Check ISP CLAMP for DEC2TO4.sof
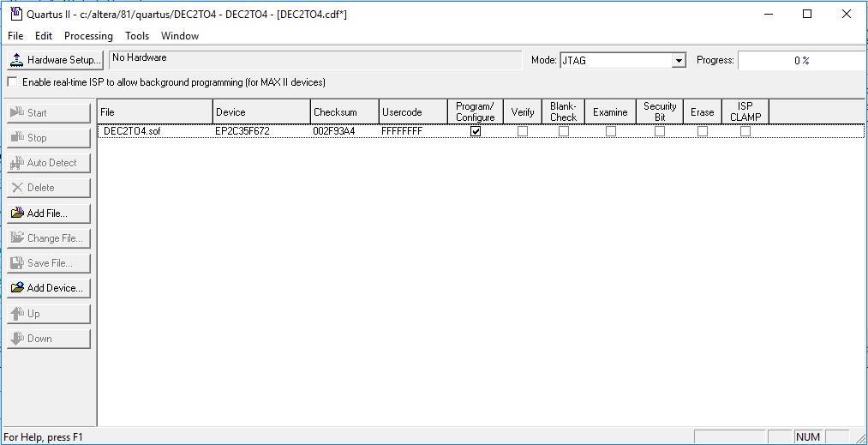Image resolution: width=868 pixels, height=445 pixels. 745,131
